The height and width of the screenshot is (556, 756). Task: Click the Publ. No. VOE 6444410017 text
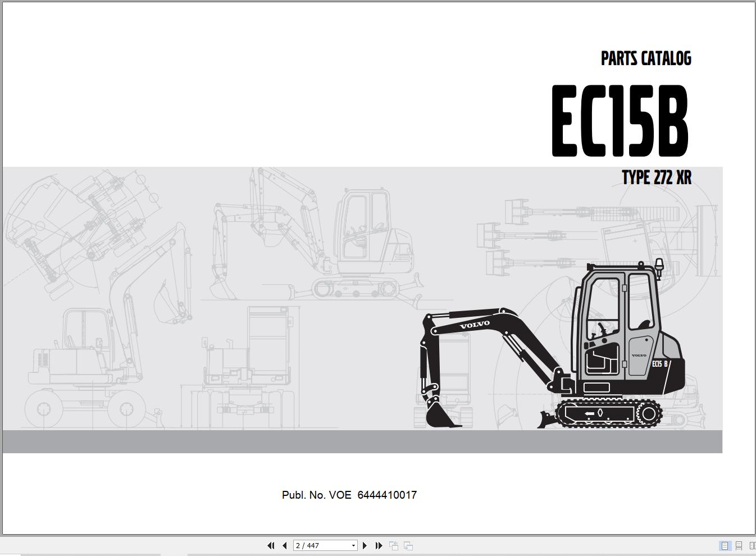(x=349, y=495)
